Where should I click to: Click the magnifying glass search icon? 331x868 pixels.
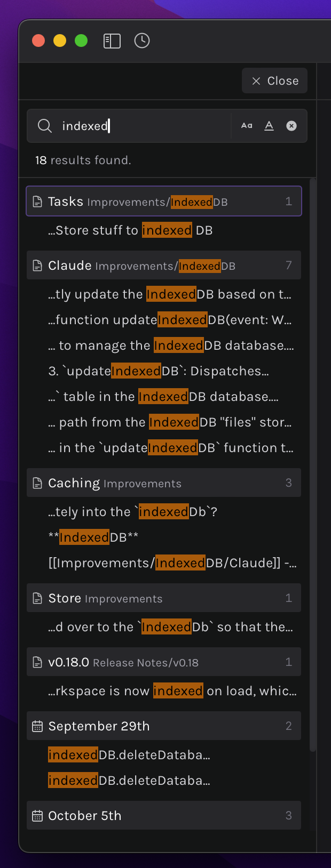[x=45, y=126]
